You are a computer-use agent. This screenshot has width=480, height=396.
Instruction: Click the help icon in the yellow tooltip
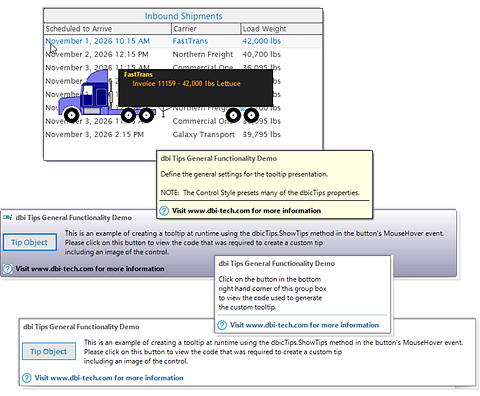(x=164, y=211)
